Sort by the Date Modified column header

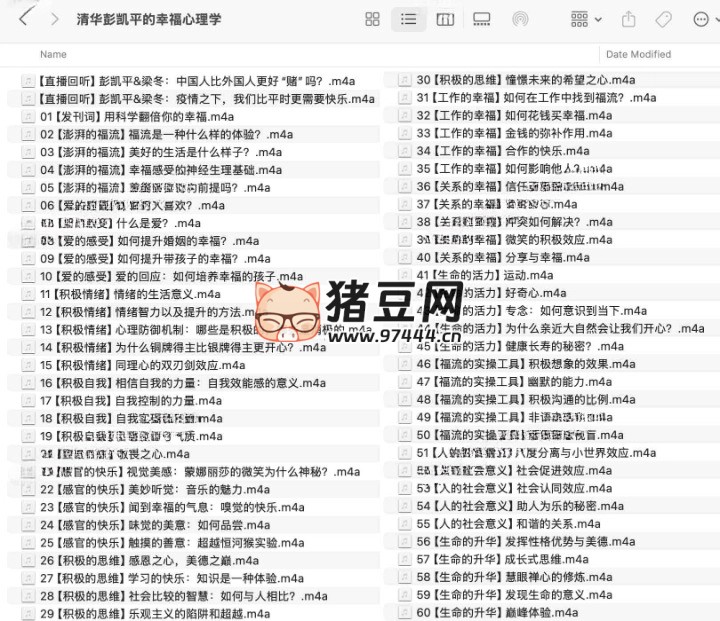[x=638, y=54]
